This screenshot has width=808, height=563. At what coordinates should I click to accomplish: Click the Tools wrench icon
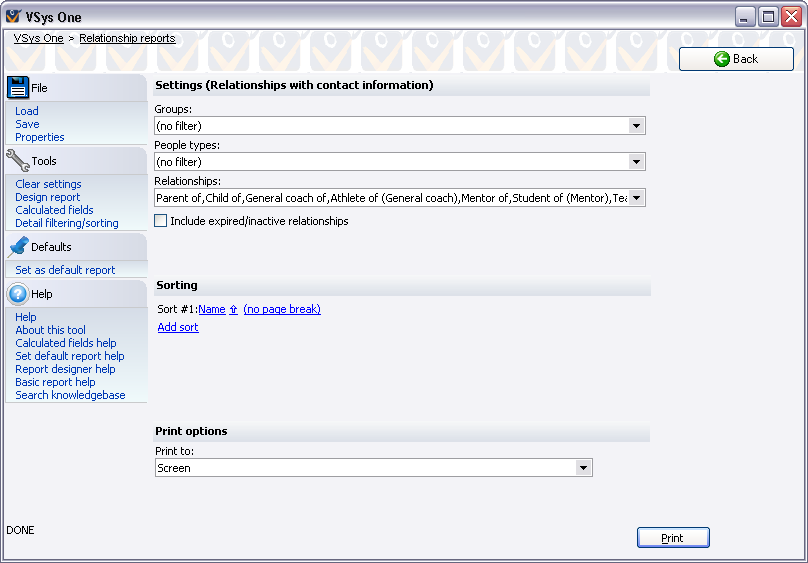click(x=18, y=161)
